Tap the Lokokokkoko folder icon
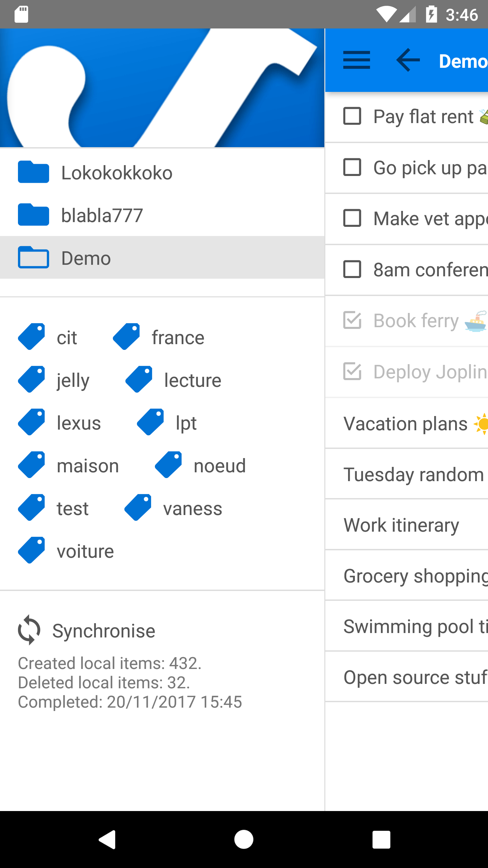This screenshot has width=488, height=868. tap(33, 172)
